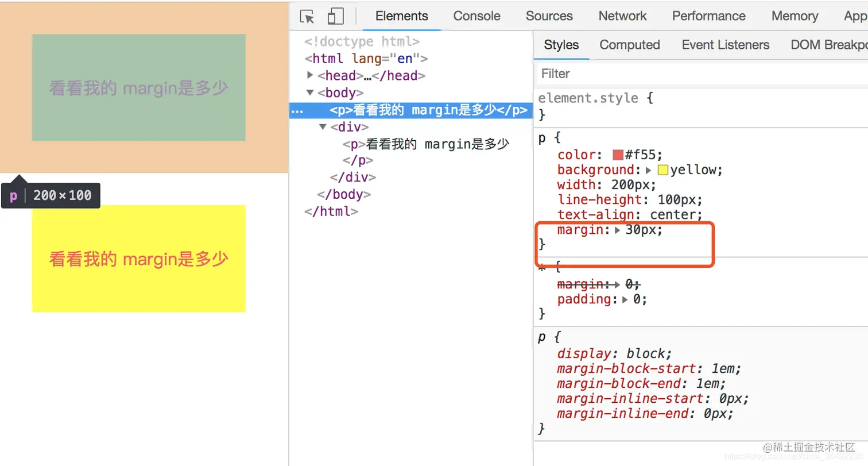This screenshot has width=868, height=466.
Task: Open the Performance tab
Action: click(x=709, y=16)
